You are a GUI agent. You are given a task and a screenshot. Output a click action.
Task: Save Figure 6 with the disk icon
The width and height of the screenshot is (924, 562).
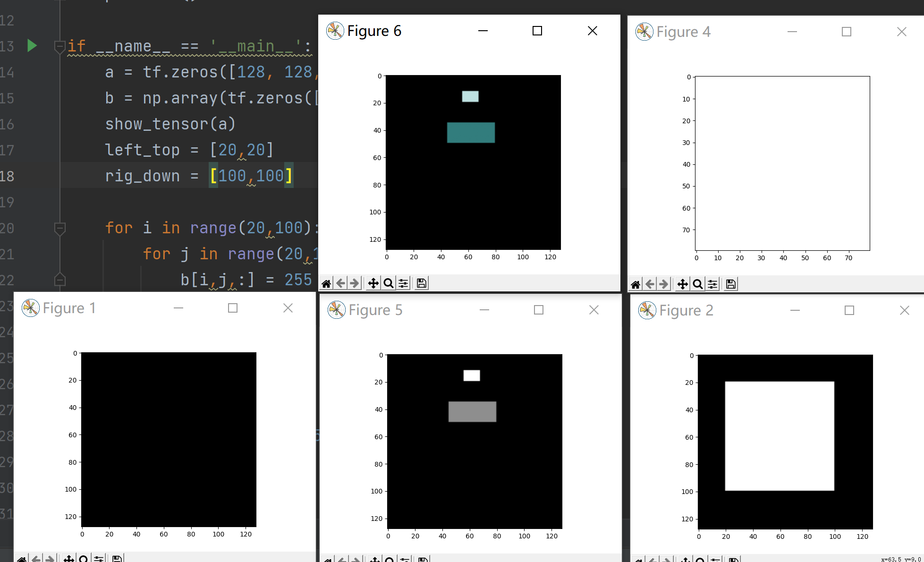click(x=422, y=283)
